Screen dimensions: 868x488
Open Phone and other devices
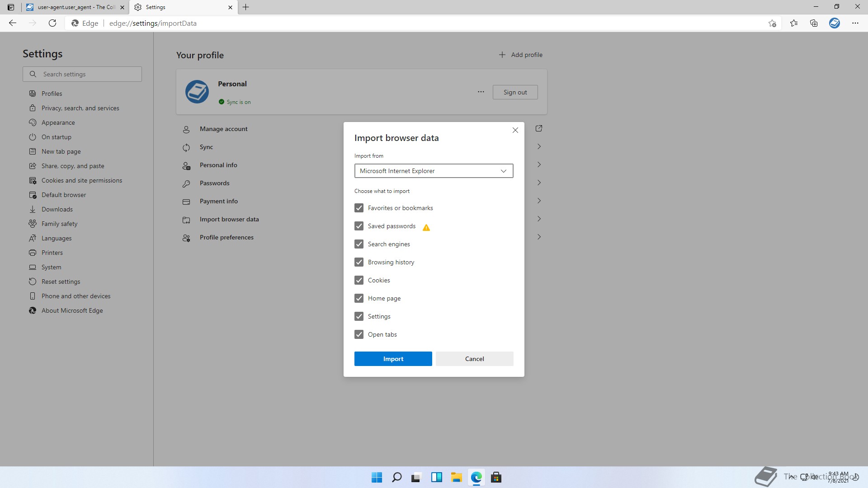point(75,296)
